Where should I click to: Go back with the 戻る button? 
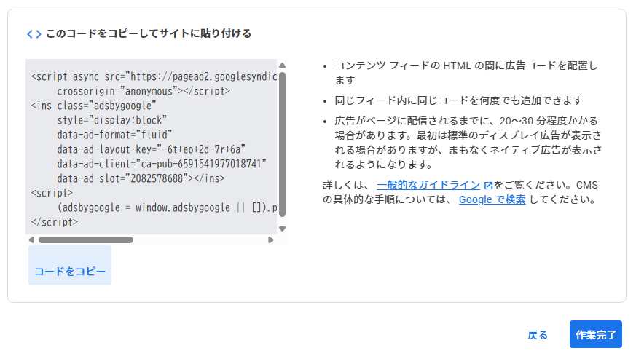point(538,335)
